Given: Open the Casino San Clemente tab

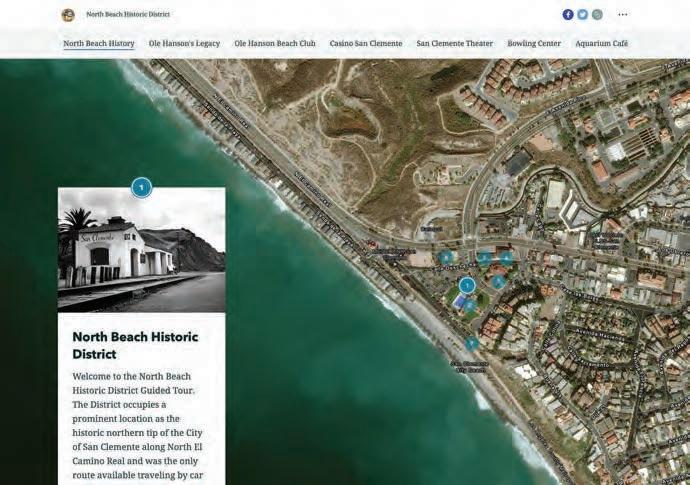Looking at the screenshot, I should click(366, 44).
